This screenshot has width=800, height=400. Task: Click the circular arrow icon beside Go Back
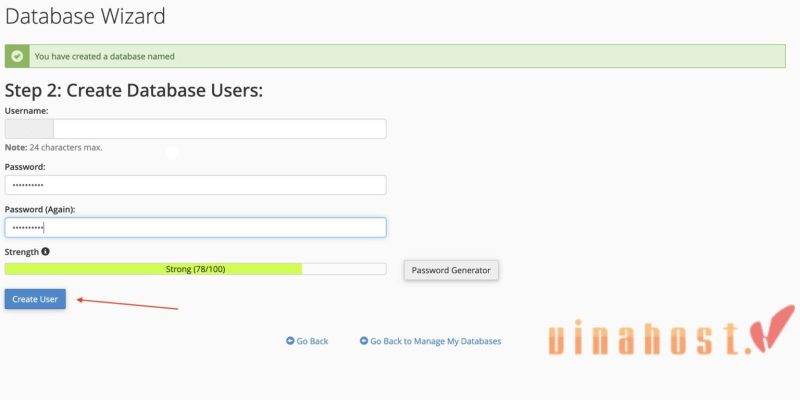(x=290, y=341)
